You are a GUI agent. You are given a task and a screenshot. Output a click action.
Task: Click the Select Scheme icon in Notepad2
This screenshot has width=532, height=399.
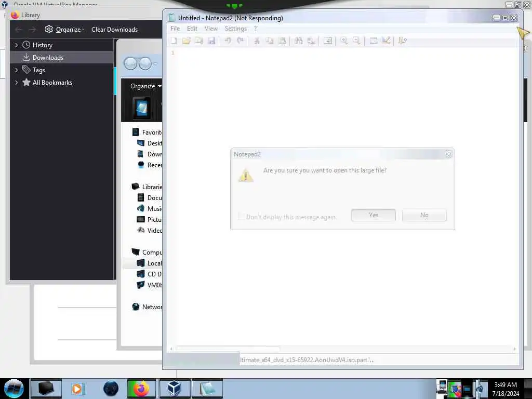373,41
